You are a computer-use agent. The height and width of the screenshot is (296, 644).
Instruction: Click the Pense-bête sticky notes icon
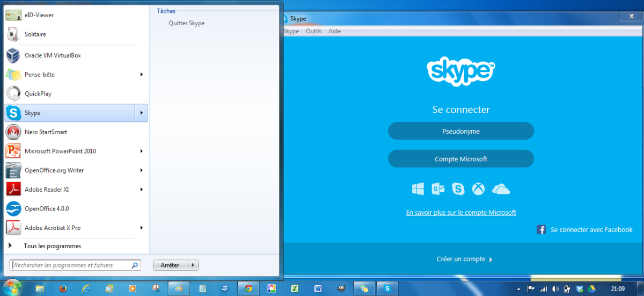[x=13, y=75]
